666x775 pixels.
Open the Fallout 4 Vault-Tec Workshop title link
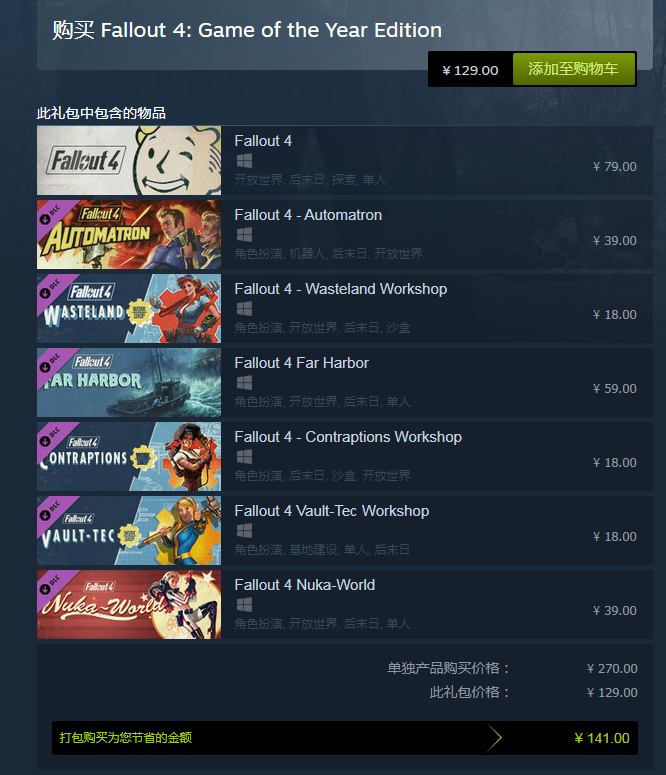click(332, 511)
